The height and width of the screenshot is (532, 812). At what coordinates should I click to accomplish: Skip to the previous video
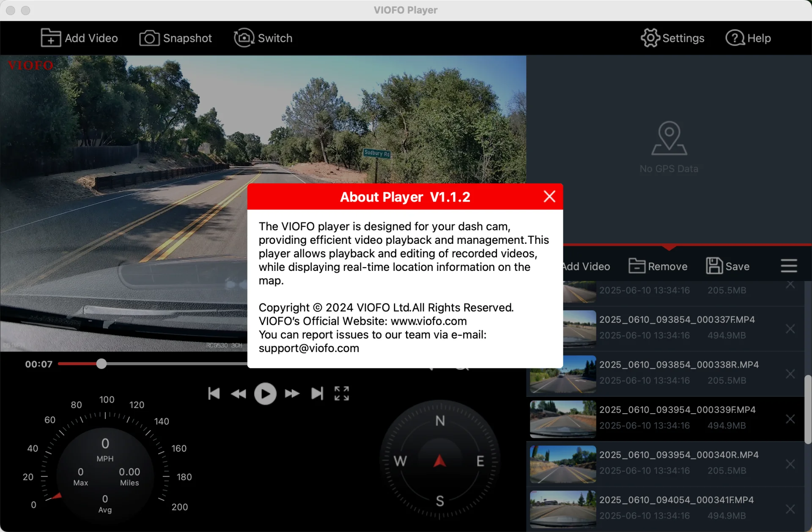[x=214, y=393]
